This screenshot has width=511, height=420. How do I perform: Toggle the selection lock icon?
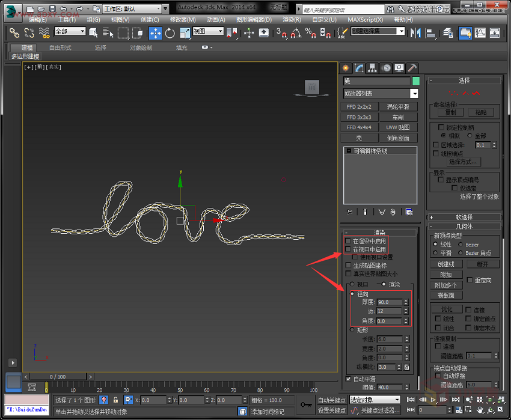115,400
